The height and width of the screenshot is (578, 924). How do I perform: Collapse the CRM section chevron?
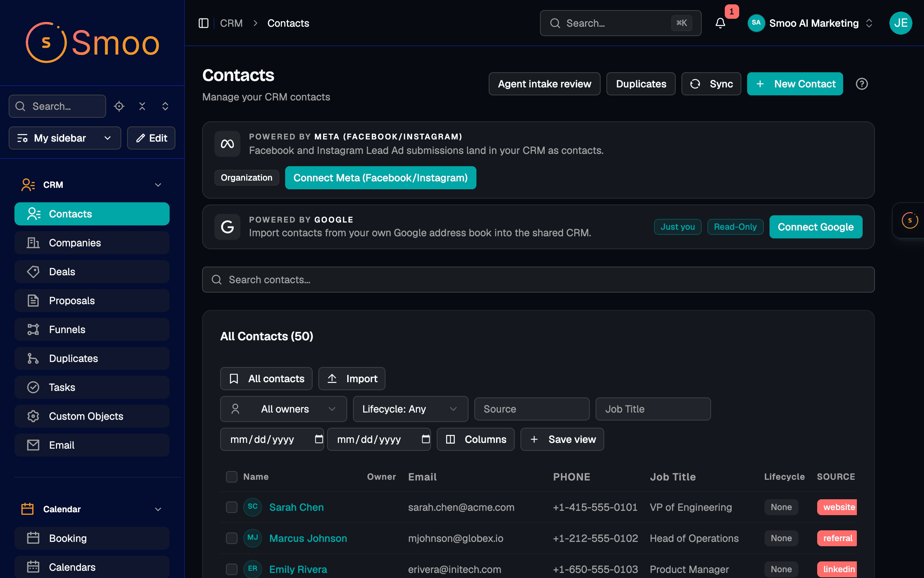point(158,185)
